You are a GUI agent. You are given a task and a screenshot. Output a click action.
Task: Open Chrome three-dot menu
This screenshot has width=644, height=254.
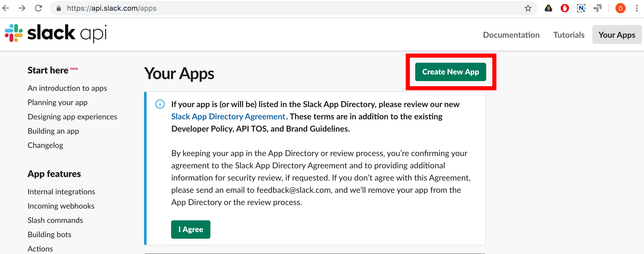[637, 8]
